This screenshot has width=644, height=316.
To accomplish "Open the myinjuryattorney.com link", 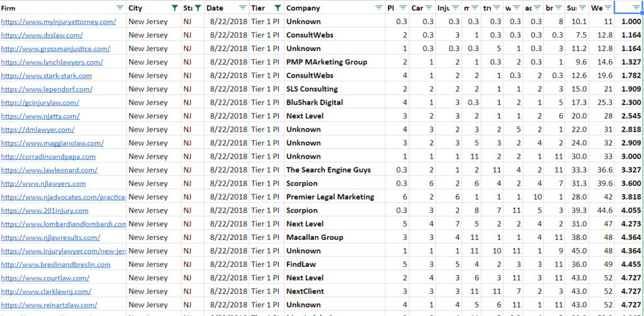I will pos(58,21).
